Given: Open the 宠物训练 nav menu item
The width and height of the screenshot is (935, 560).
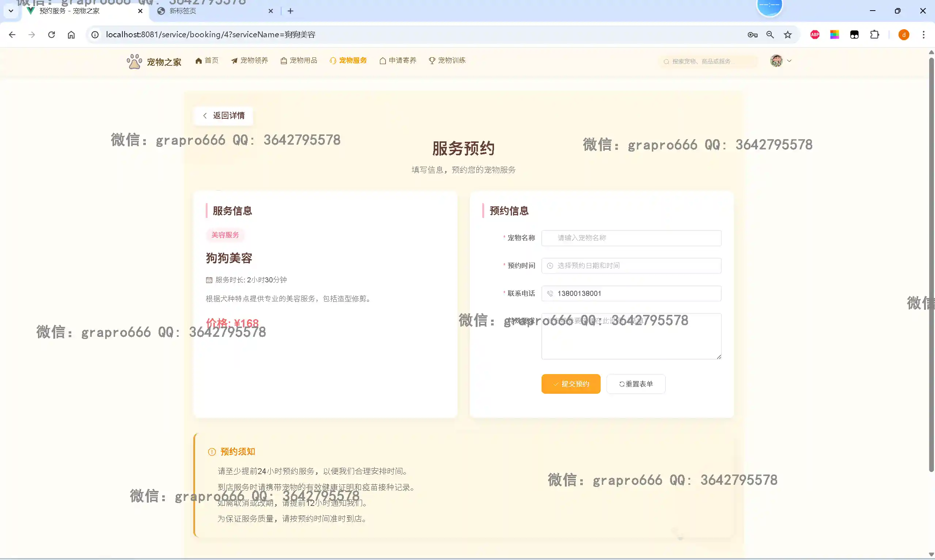Looking at the screenshot, I should (447, 60).
